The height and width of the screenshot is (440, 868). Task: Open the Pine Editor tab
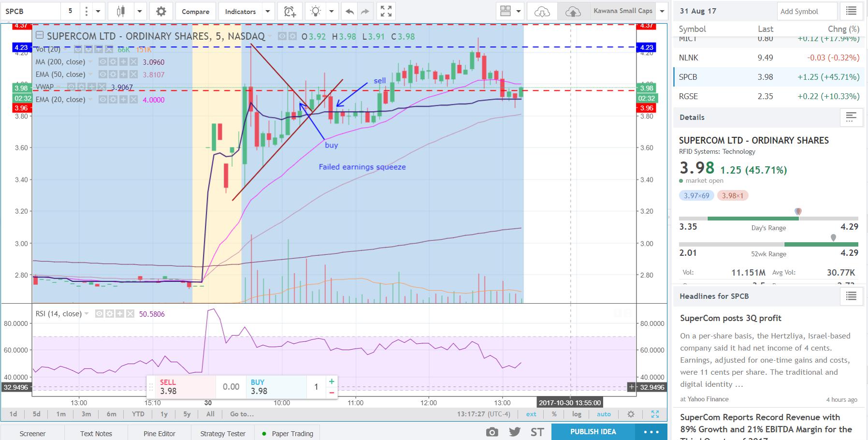click(x=159, y=433)
